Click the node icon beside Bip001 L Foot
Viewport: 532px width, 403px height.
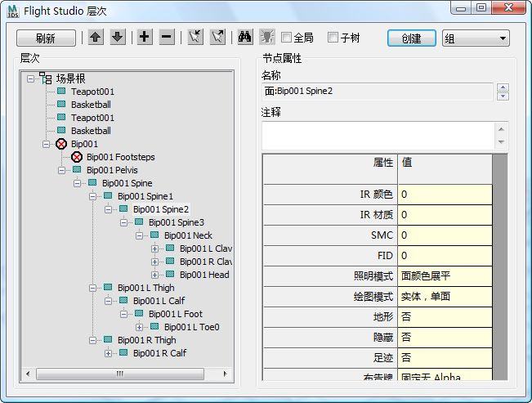[x=139, y=313]
